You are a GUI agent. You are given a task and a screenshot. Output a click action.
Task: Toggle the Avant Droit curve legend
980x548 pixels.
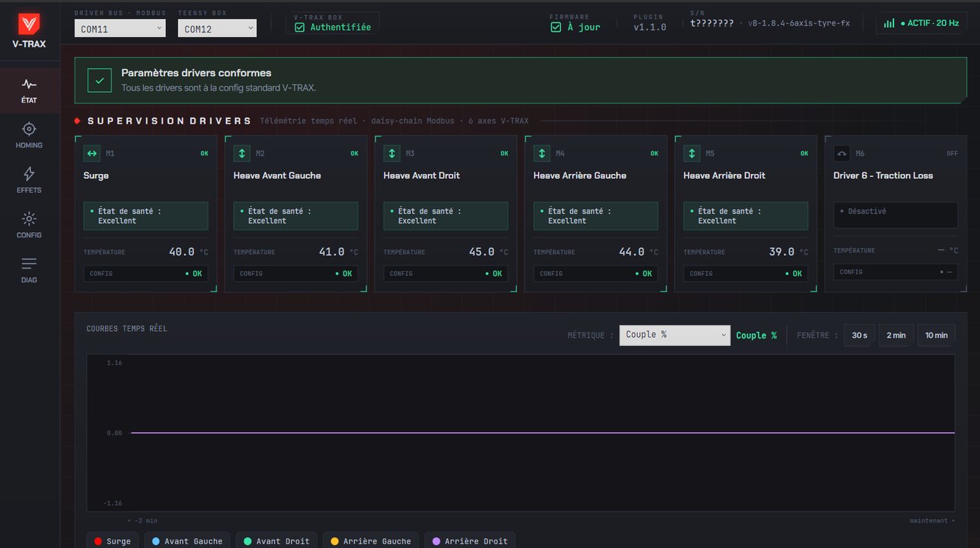pyautogui.click(x=277, y=540)
